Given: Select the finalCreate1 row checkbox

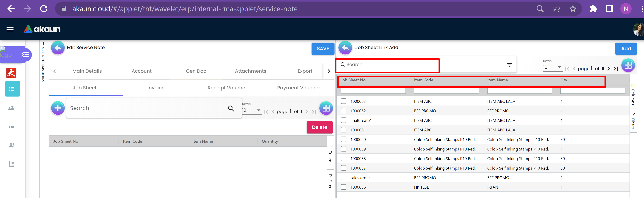Looking at the screenshot, I should 344,120.
